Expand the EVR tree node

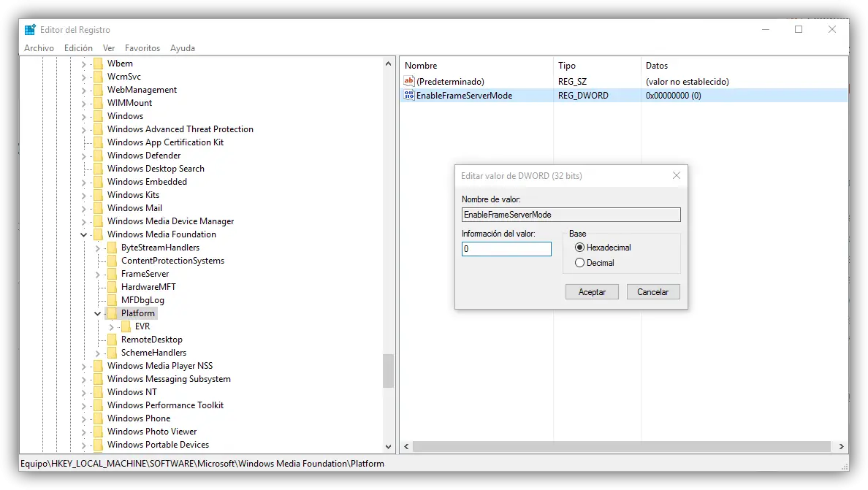pyautogui.click(x=111, y=327)
